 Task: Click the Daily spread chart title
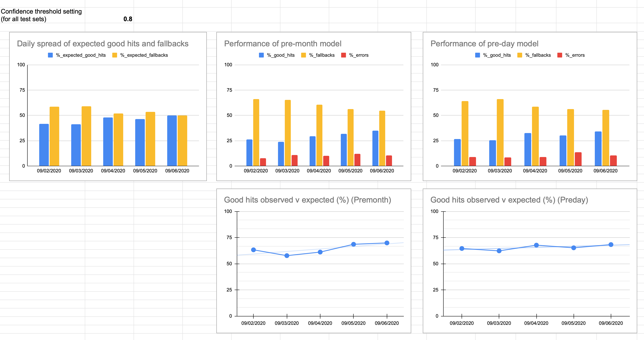tap(102, 44)
